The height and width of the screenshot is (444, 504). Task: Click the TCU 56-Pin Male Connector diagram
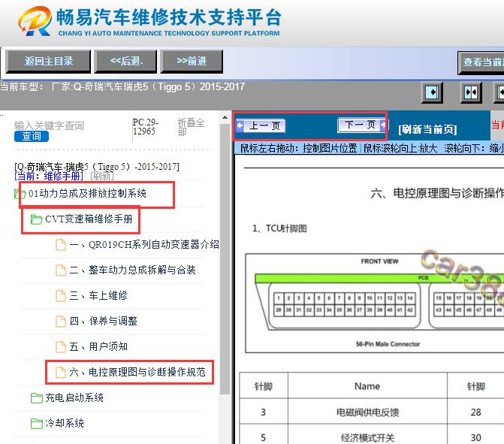(375, 304)
